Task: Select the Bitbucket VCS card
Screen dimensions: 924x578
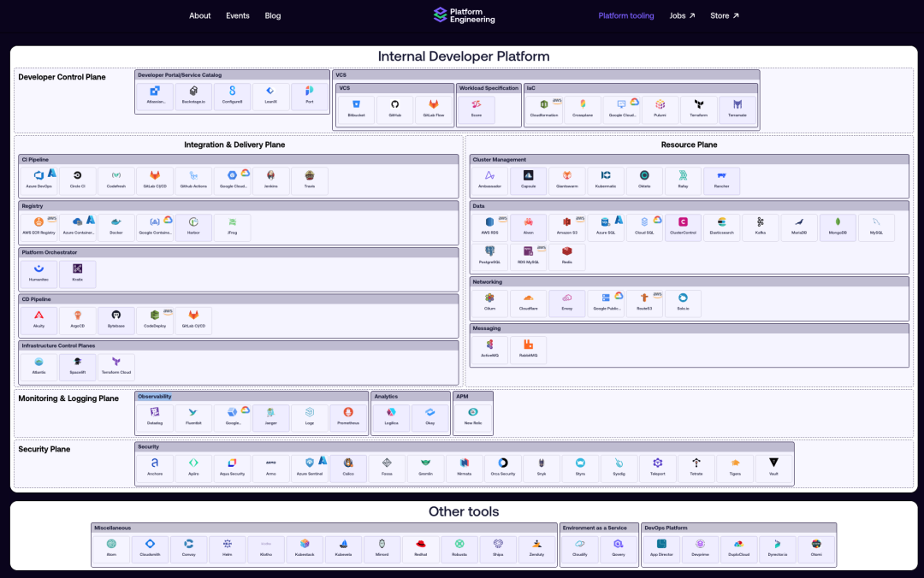Action: coord(356,109)
